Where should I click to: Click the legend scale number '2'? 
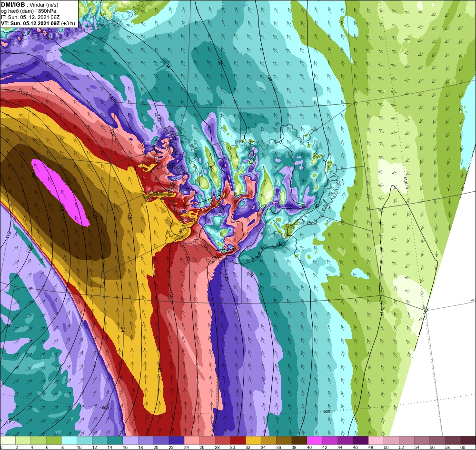pos(16,447)
